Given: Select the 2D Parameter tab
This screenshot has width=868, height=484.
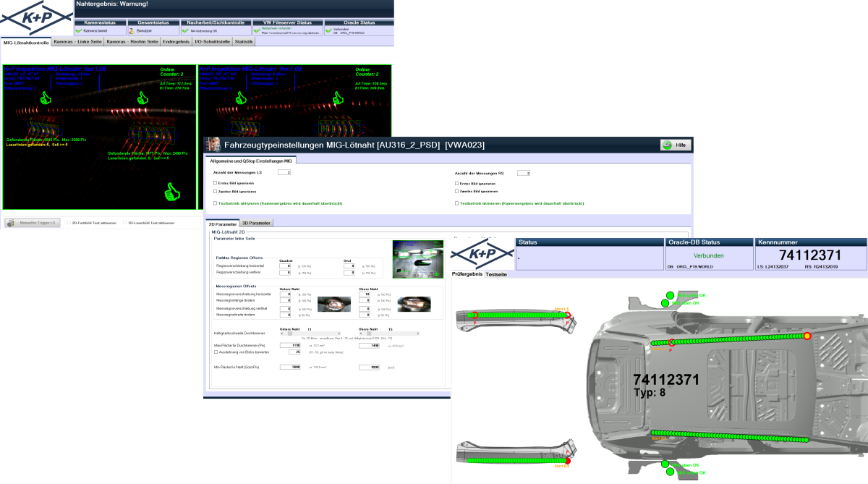Looking at the screenshot, I should (222, 224).
